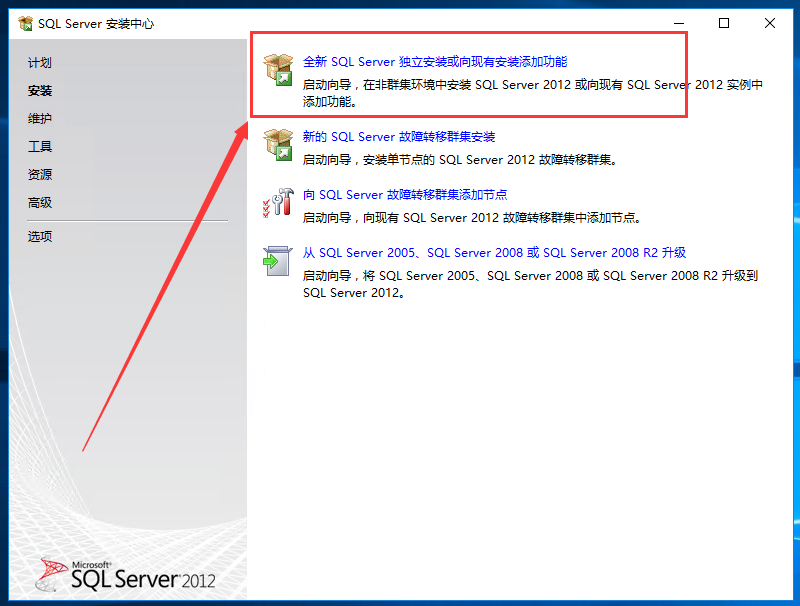Open the 选项 page
This screenshot has width=800, height=606.
tap(40, 236)
